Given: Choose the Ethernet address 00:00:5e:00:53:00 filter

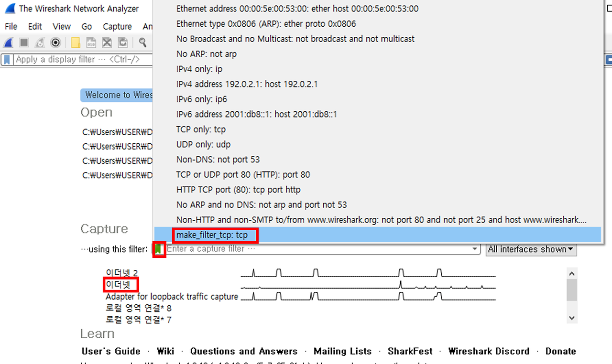Looking at the screenshot, I should click(x=377, y=9).
